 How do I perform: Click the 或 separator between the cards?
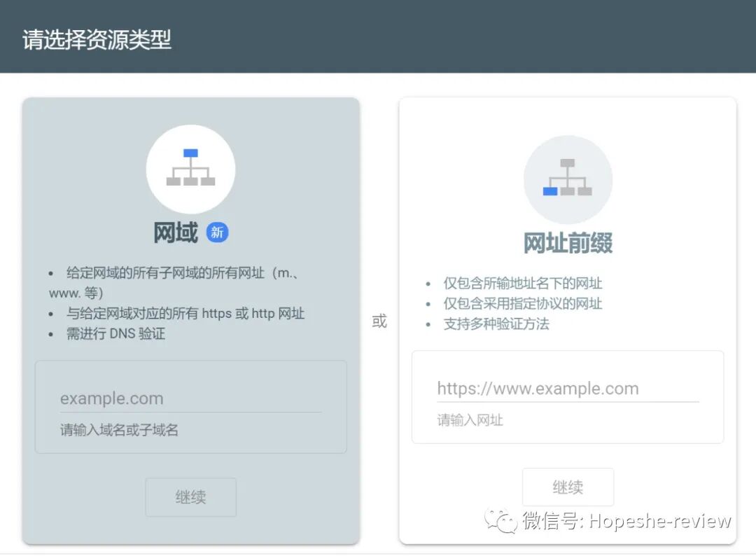coord(379,321)
